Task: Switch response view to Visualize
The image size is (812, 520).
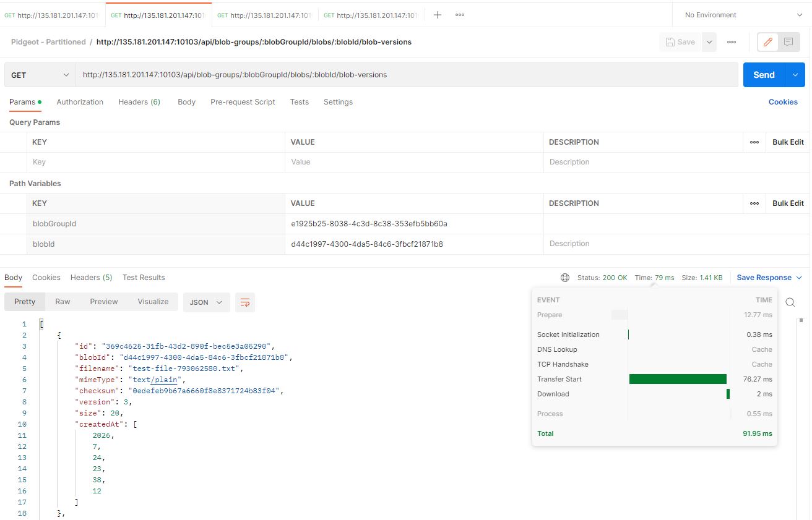Action: (153, 302)
